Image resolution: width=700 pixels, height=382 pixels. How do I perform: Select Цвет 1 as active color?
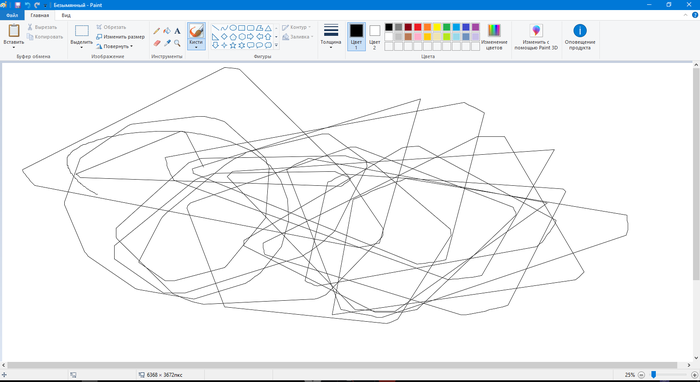point(356,37)
